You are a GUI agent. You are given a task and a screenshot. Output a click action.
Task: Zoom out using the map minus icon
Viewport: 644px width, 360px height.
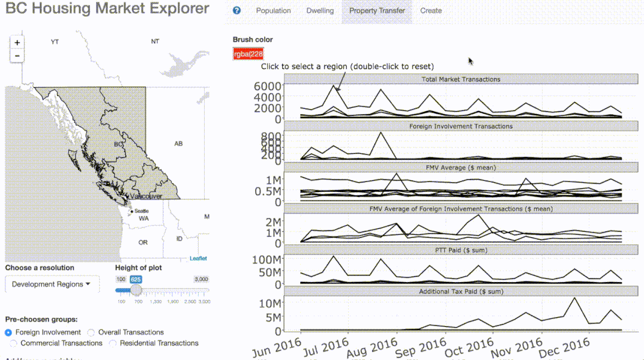click(17, 55)
